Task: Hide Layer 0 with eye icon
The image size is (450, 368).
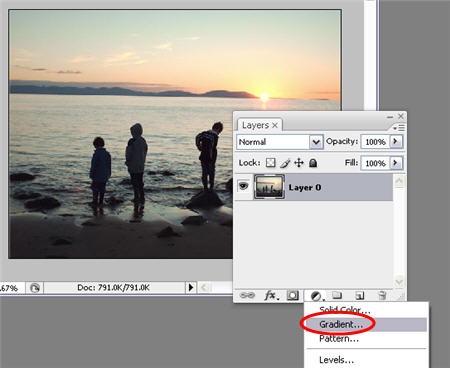Action: coord(244,186)
